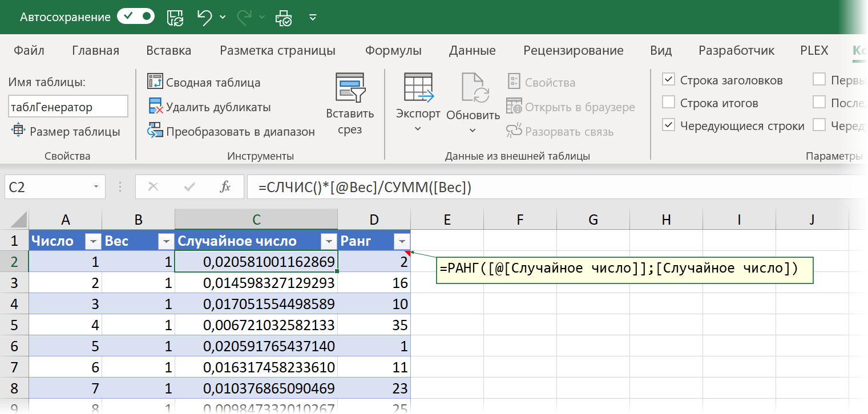Click the Cancel X icon in formula bar
The width and height of the screenshot is (868, 414).
[x=153, y=186]
